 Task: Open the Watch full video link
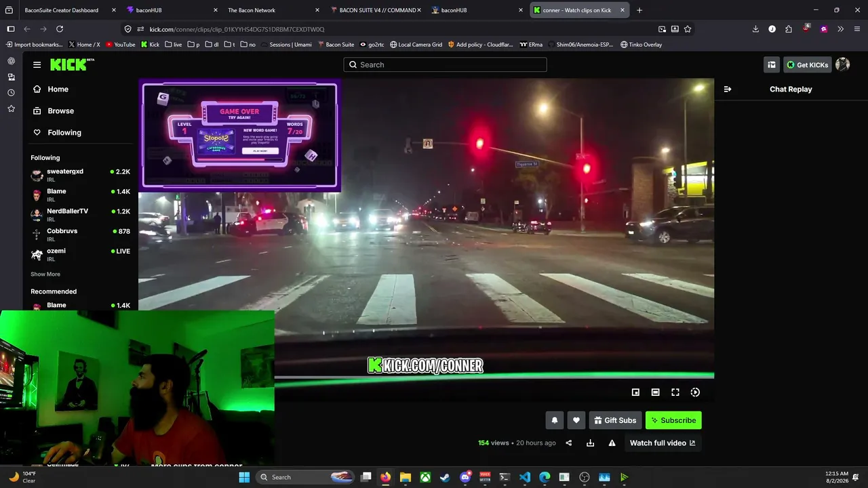coord(663,443)
